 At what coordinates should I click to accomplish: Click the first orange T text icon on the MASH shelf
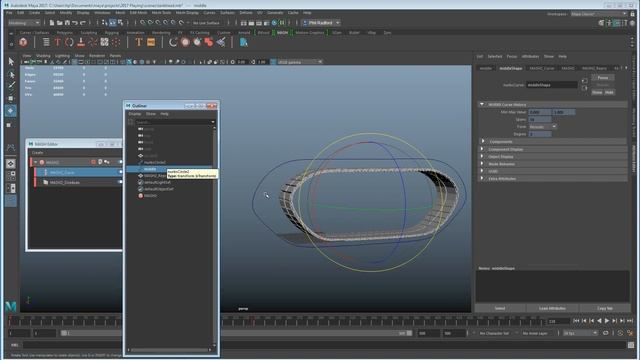[58, 42]
